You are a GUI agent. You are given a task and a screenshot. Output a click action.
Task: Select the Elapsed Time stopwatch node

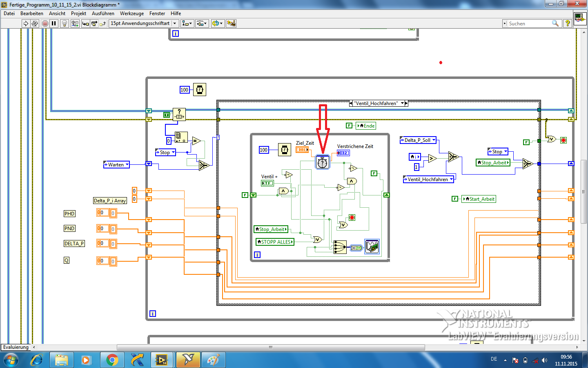(x=322, y=162)
